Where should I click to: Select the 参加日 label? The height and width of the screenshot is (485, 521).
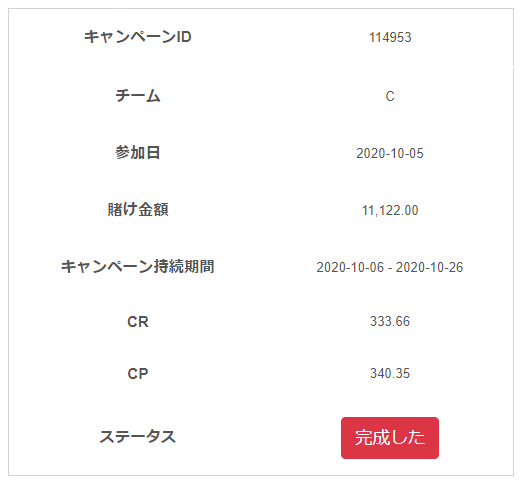[x=138, y=153]
